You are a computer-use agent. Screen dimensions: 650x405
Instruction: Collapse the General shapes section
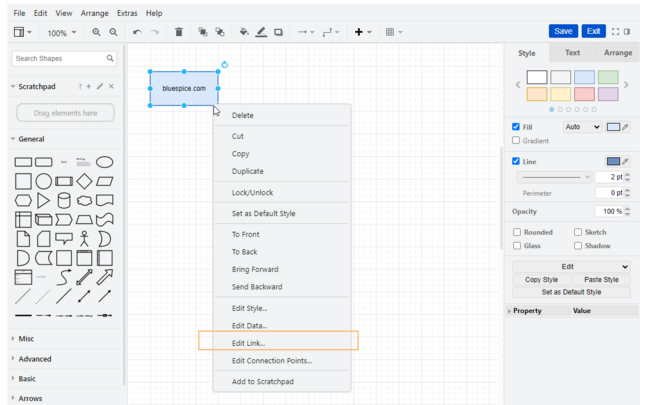(31, 139)
